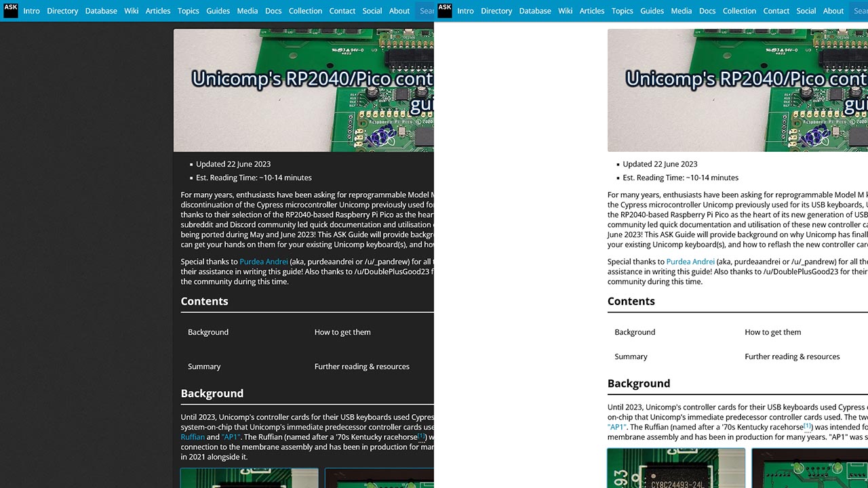868x488 pixels.
Task: Click "Updated 22 June 2023" on the dark-theme page
Action: coord(233,164)
